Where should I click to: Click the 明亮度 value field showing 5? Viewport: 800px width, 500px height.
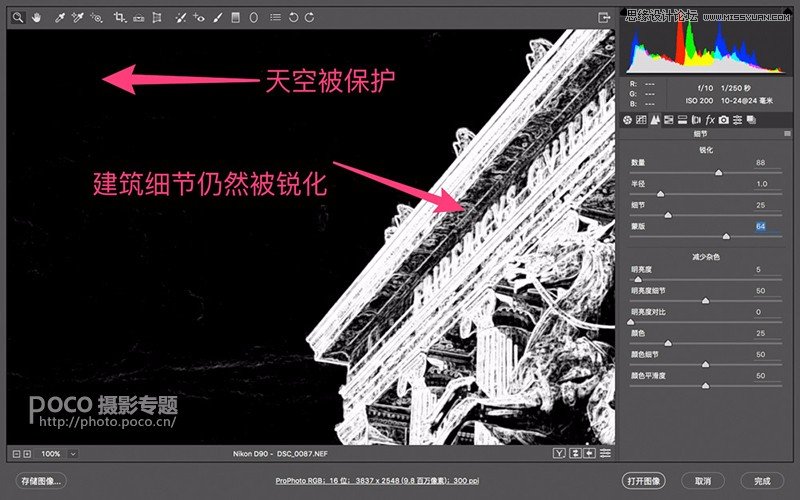(767, 269)
